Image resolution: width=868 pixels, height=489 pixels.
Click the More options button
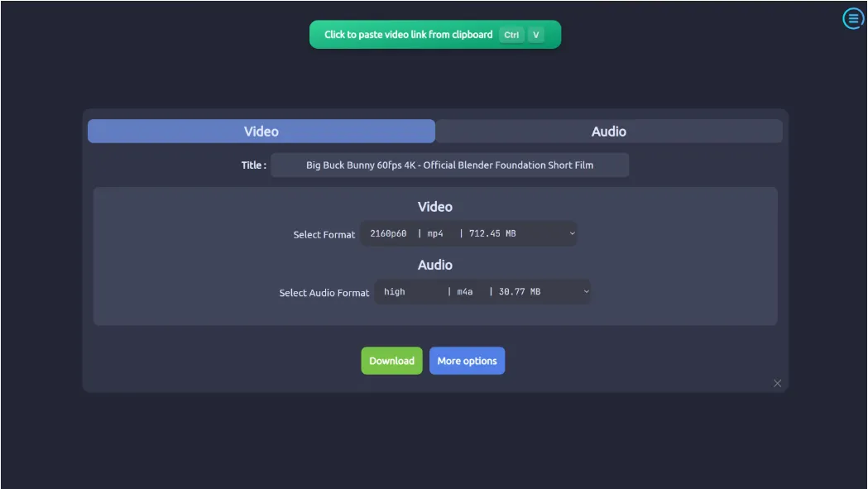coord(468,361)
